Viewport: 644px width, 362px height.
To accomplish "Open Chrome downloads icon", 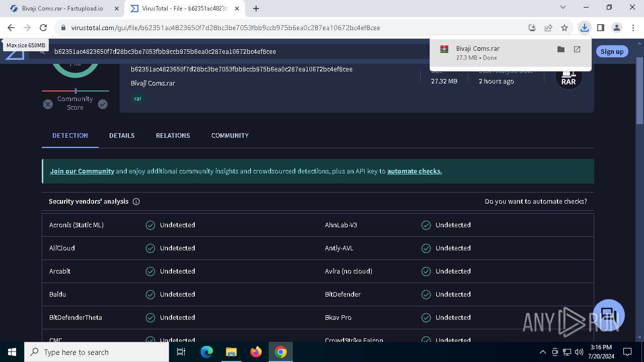I will pyautogui.click(x=584, y=28).
